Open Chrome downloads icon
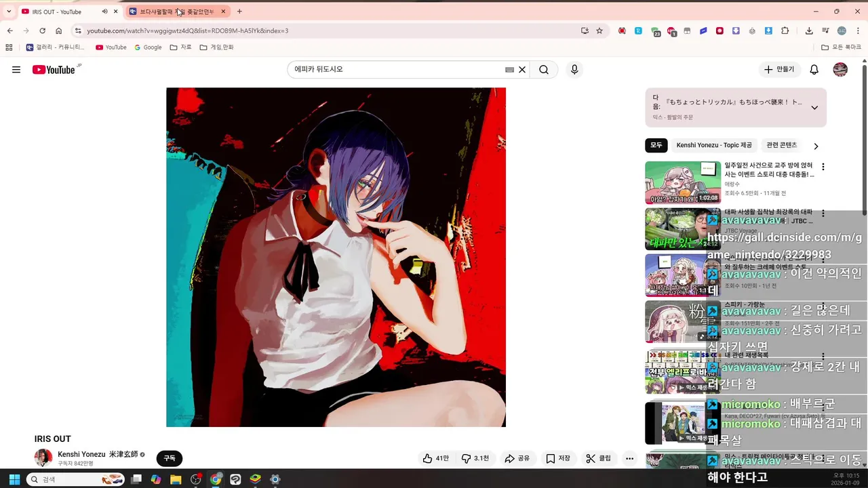 (x=809, y=30)
